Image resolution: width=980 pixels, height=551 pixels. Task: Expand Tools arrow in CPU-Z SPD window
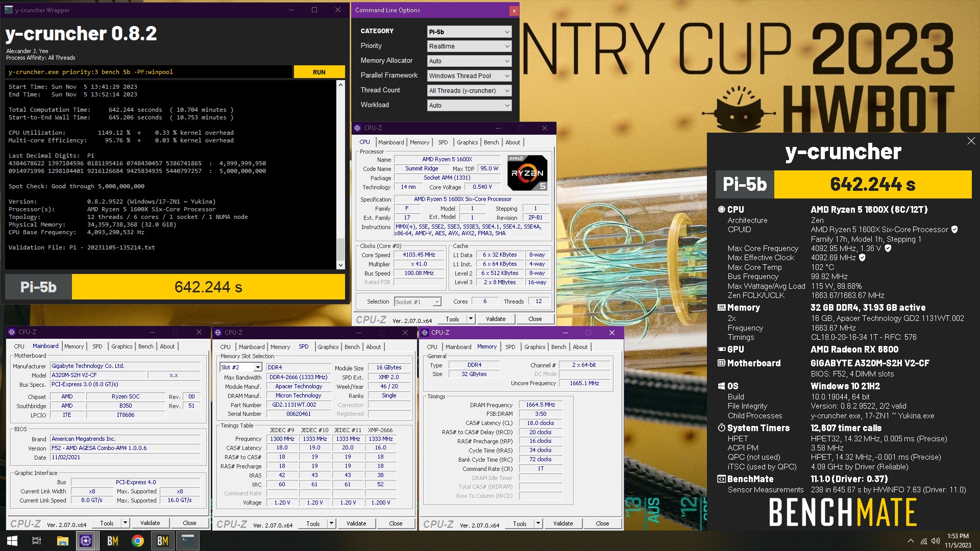[331, 523]
